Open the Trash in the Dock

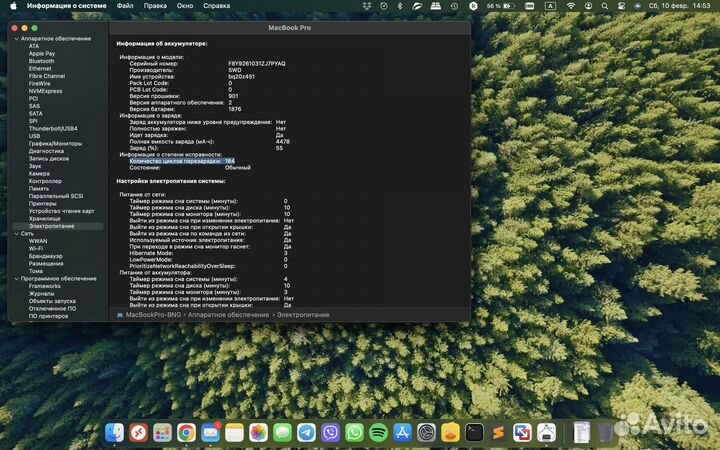click(x=606, y=433)
